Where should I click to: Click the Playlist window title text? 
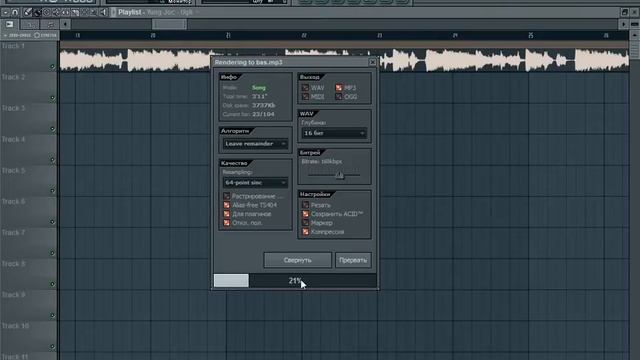[155, 12]
